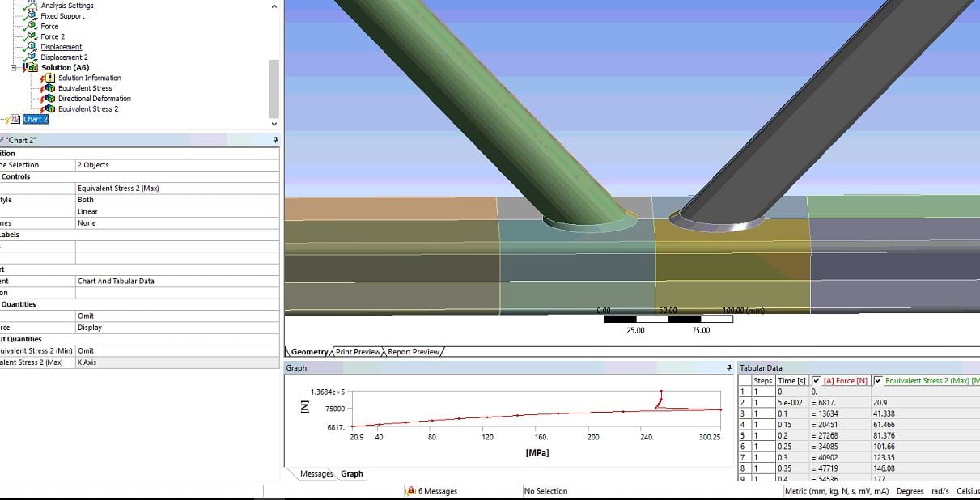Change Equivalent Stress 2 (Min) 'Omit' setting
Image resolution: width=980 pixels, height=500 pixels.
point(178,351)
